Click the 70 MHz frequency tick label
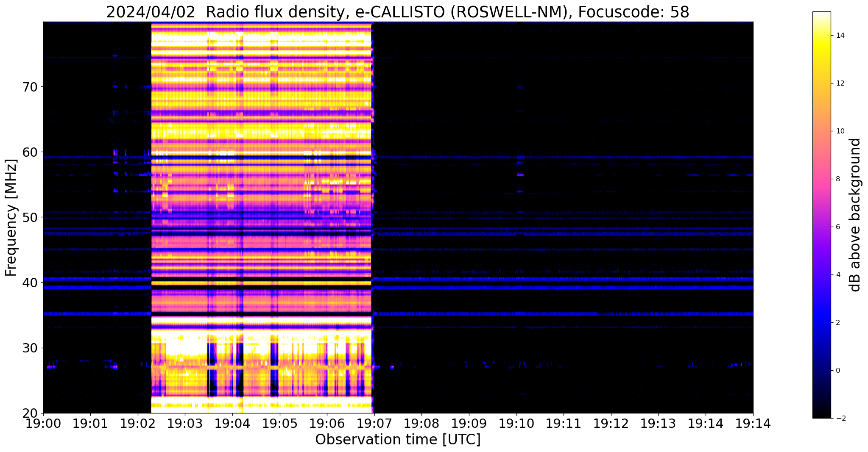 pos(29,87)
